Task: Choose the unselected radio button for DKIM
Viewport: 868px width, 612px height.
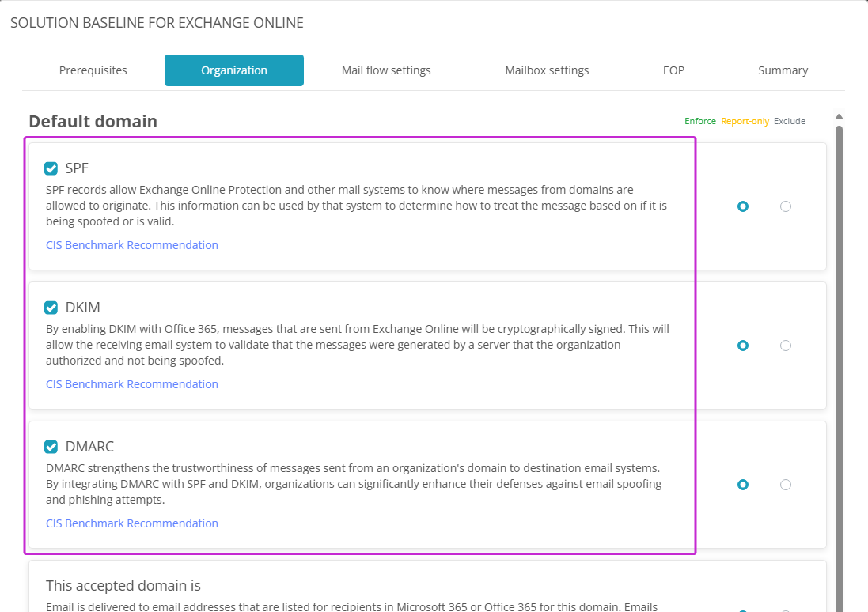Action: [x=785, y=346]
